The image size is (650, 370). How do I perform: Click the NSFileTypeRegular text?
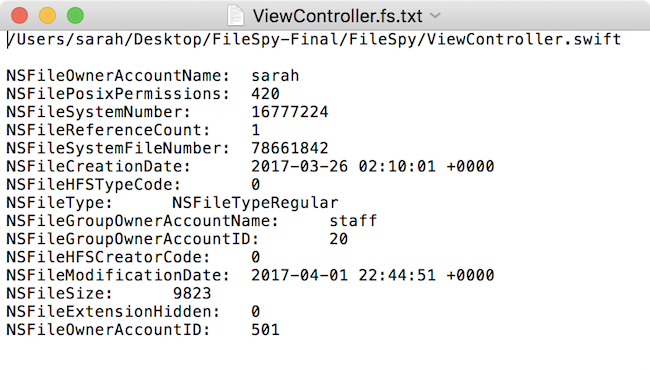255,203
